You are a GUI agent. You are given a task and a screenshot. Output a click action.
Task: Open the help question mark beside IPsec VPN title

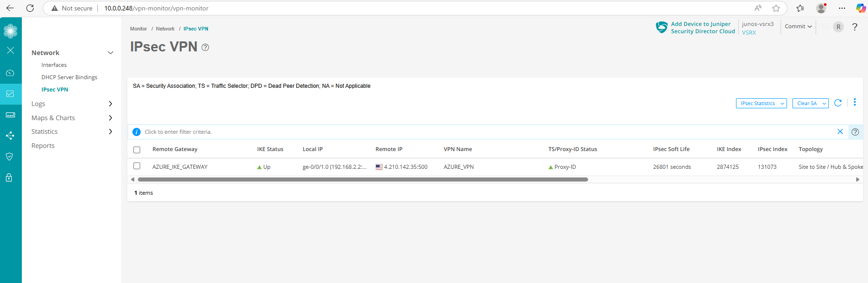click(x=205, y=47)
